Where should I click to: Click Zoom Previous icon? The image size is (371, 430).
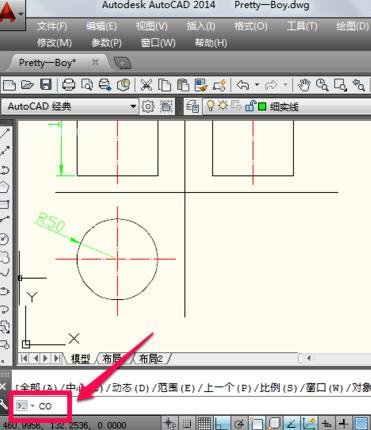(359, 85)
